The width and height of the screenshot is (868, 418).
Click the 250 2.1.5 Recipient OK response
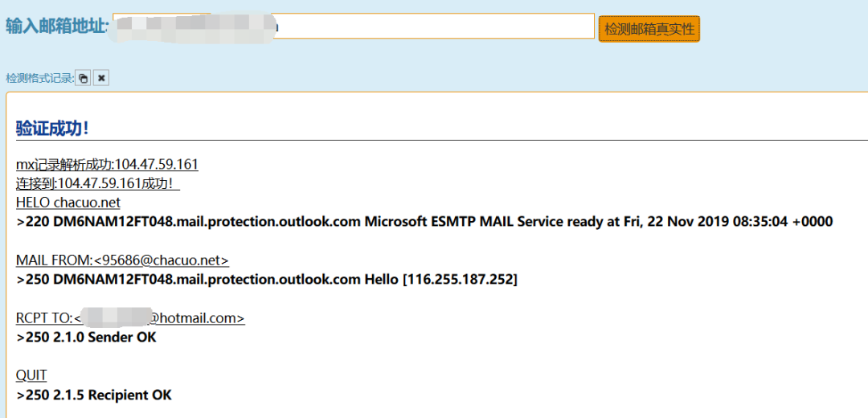(94, 395)
